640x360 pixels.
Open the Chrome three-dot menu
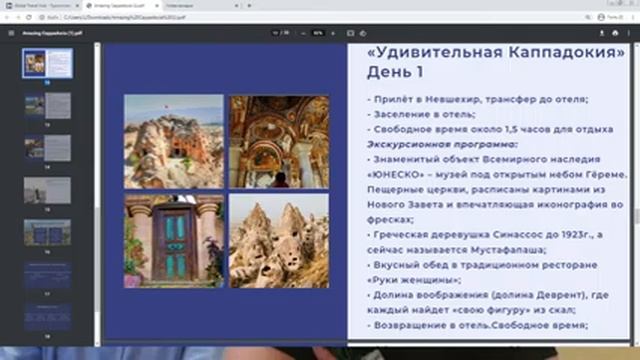[633, 17]
